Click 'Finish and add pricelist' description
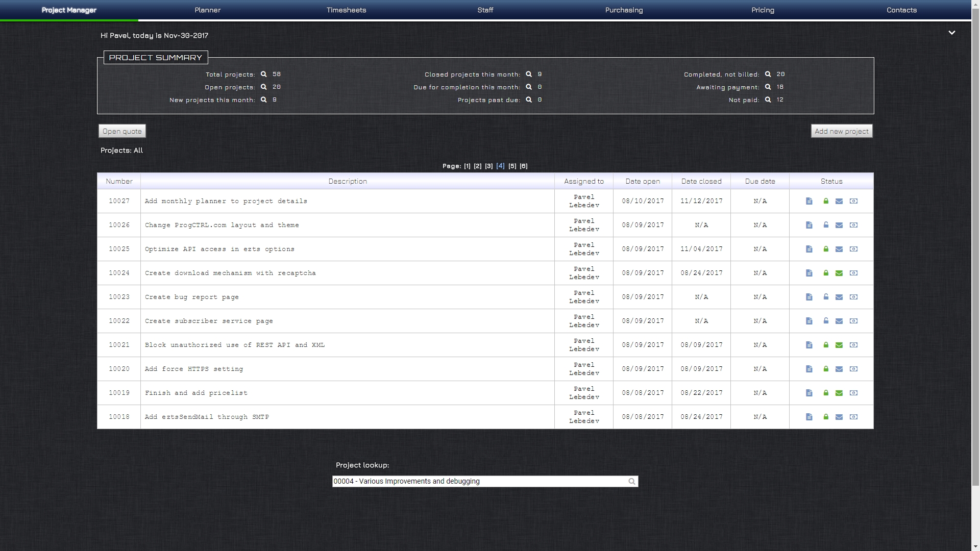Screen dimensions: 980x551 click(196, 393)
